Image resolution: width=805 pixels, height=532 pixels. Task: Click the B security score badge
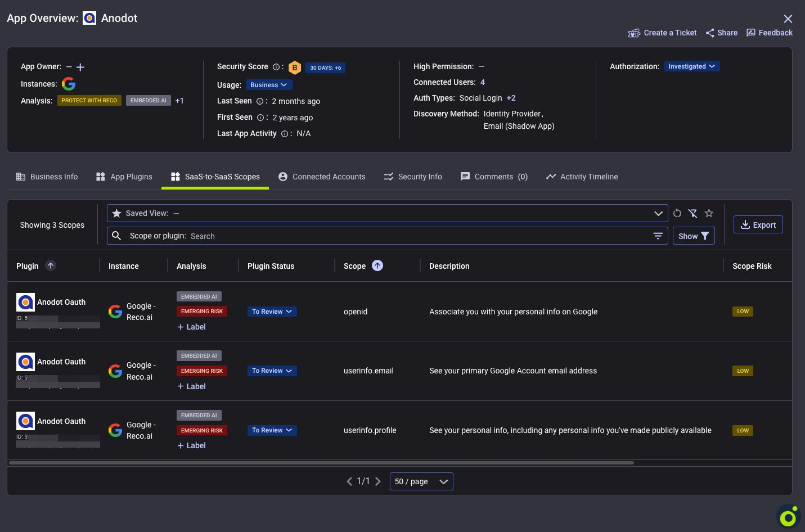click(295, 67)
